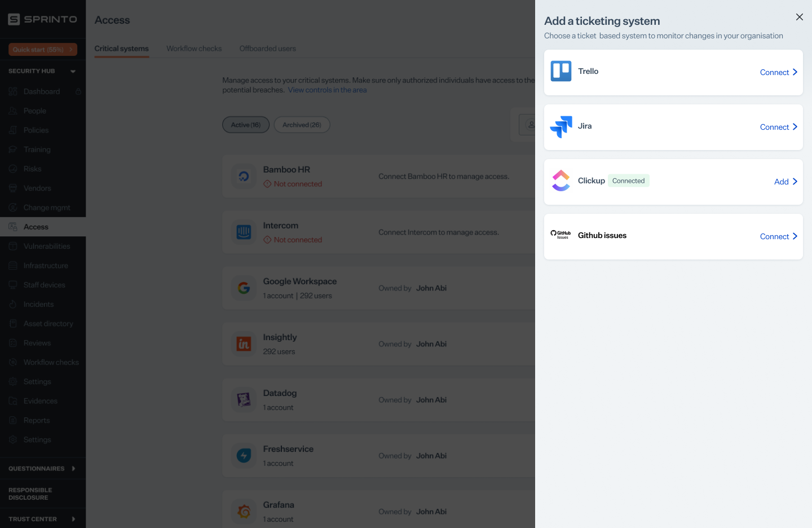Click the chevron next to Clickup Add

(795, 182)
